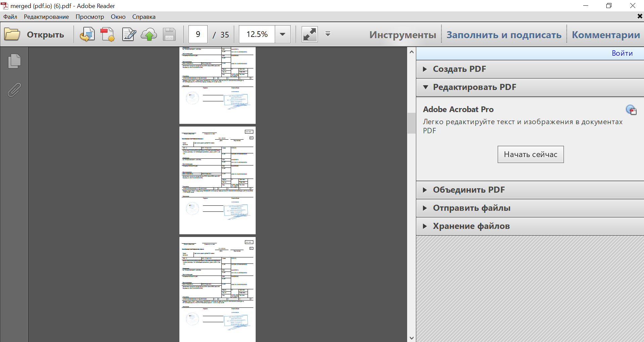Click the fit page expand arrows icon
The height and width of the screenshot is (342, 644).
tap(310, 34)
